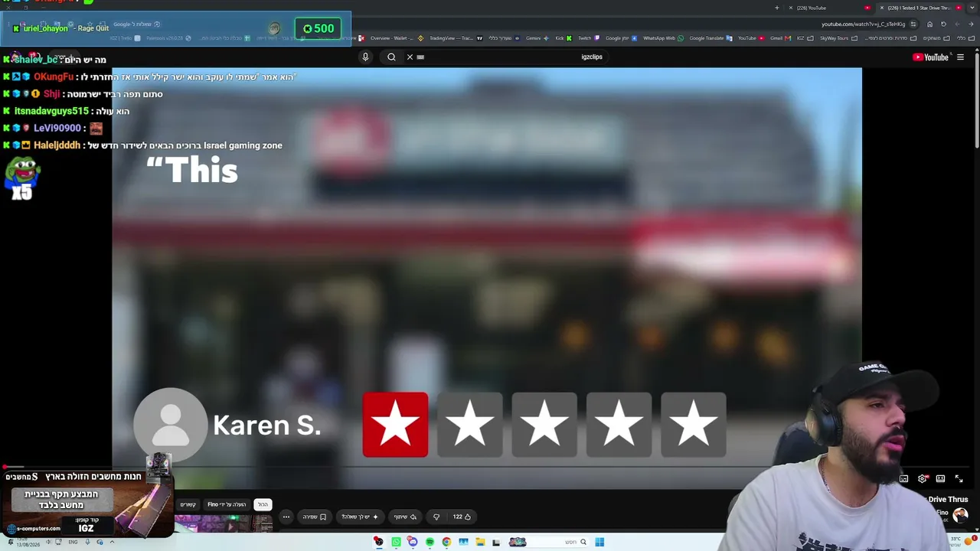Click username Haleljdddh in chat overlay

pyautogui.click(x=57, y=145)
